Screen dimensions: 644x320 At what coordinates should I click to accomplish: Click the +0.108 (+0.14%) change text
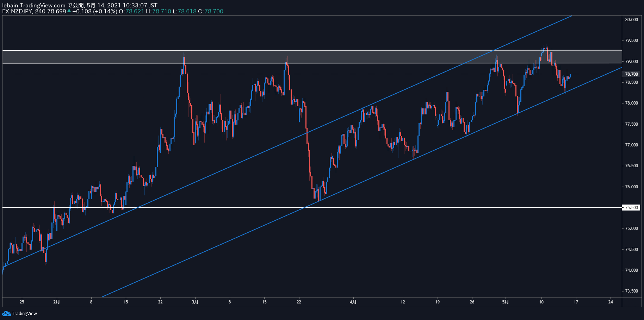[94, 11]
